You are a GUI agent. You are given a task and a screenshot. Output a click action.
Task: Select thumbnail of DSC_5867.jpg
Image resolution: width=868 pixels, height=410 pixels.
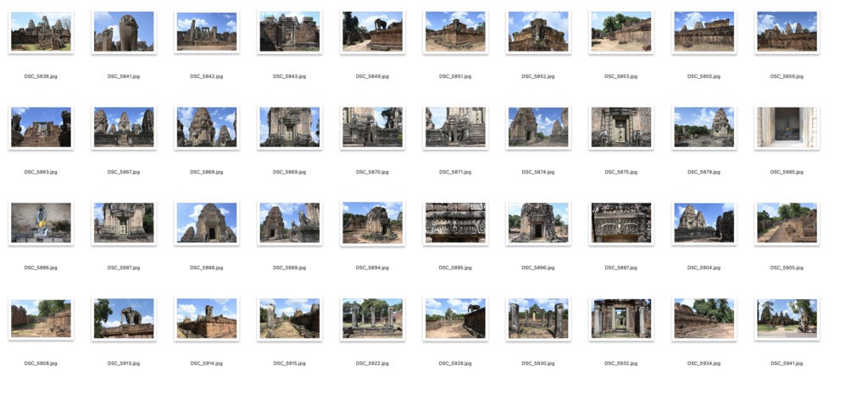[124, 127]
